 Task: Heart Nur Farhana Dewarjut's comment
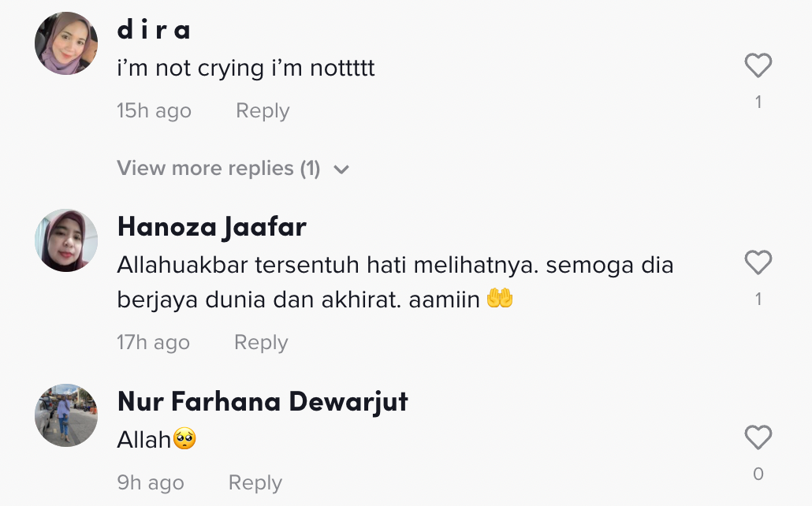point(758,437)
